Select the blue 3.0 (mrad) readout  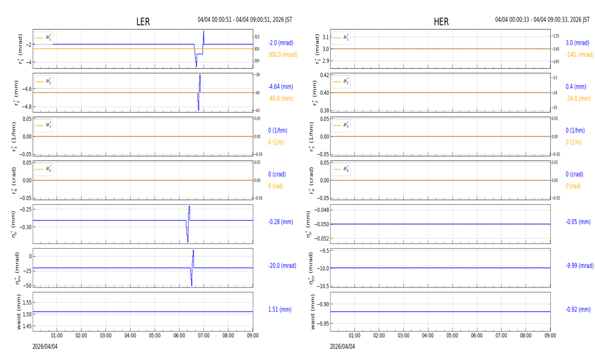[577, 43]
